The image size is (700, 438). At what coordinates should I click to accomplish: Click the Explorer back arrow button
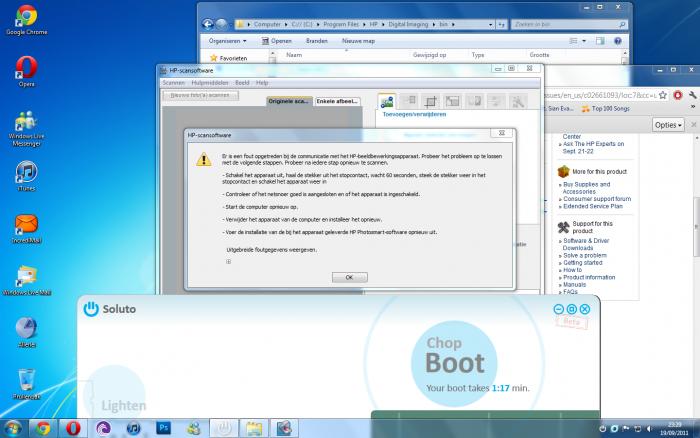click(x=208, y=24)
